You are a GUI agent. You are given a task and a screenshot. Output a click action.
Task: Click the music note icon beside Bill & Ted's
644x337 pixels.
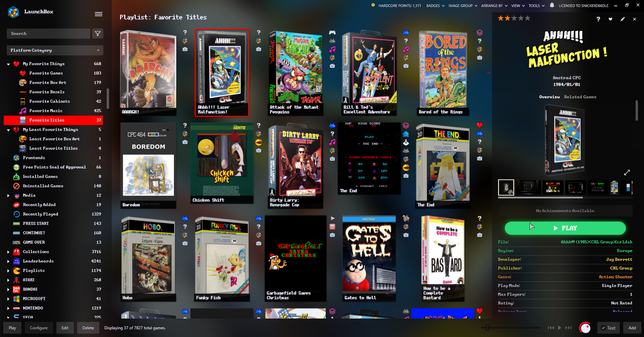click(x=406, y=49)
